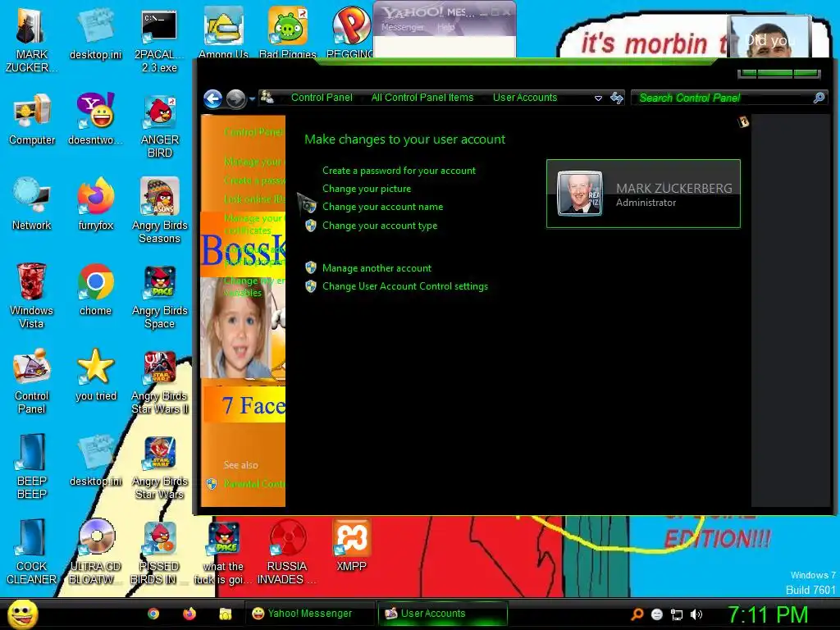Open the Bad Piggies desktop icon

(x=288, y=32)
